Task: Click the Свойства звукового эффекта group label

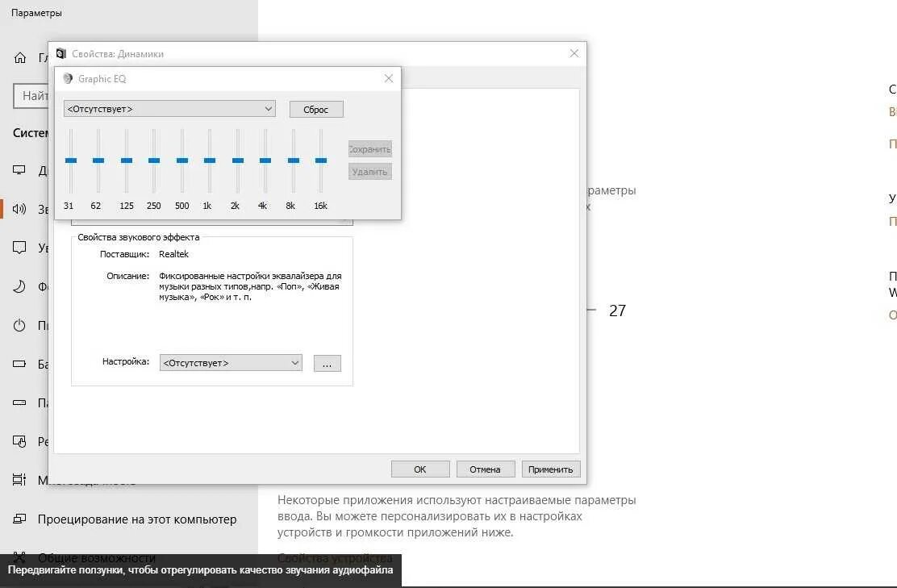Action: point(139,237)
